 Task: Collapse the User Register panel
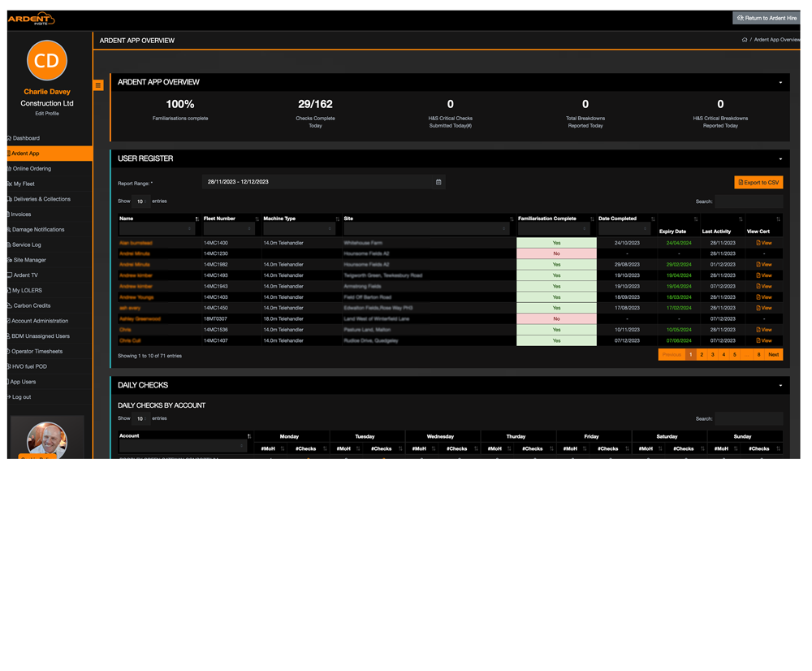780,159
